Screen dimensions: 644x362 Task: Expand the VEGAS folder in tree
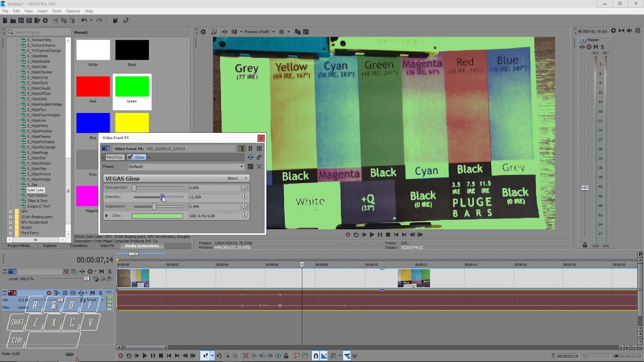tap(11, 228)
